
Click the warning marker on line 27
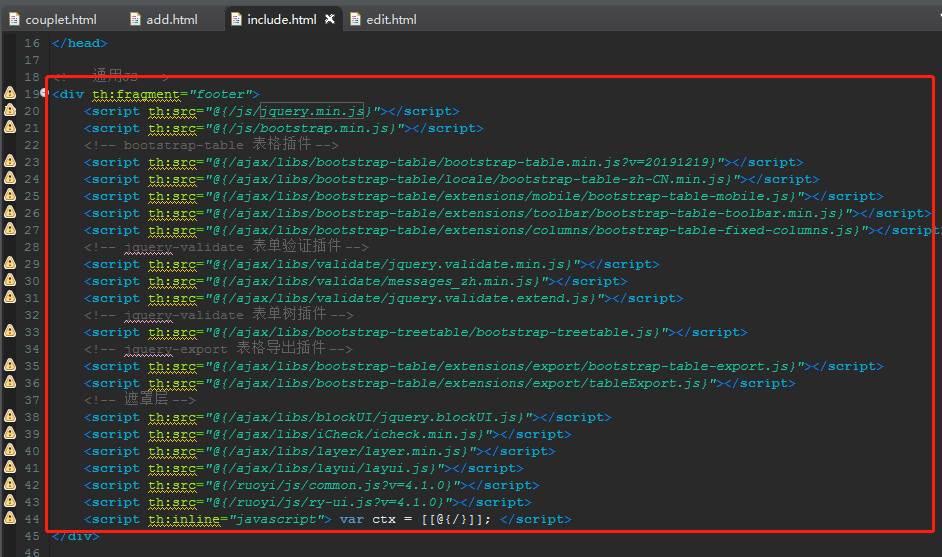10,228
